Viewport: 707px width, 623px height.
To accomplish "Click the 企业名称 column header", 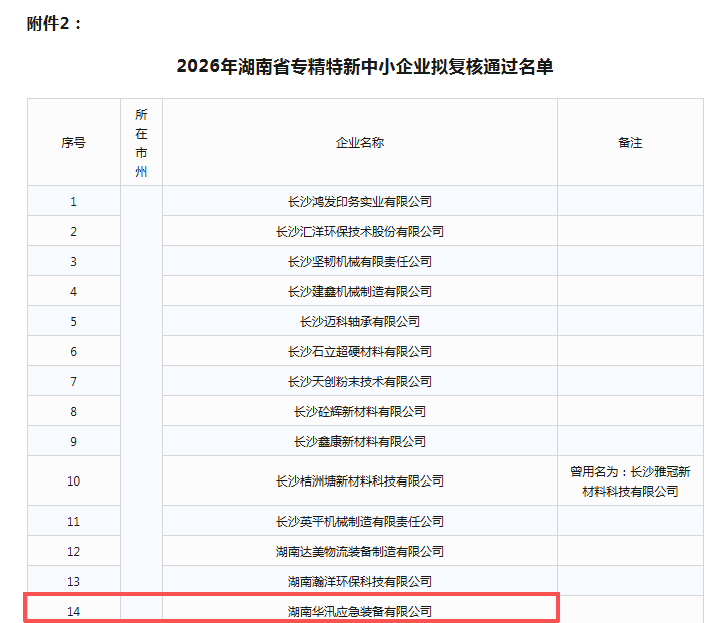I will 360,142.
